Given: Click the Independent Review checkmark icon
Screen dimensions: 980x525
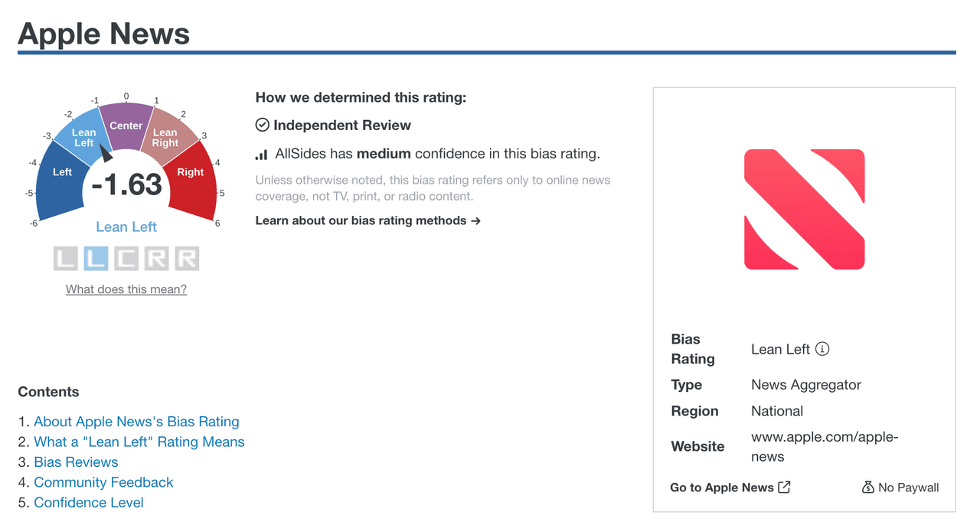Looking at the screenshot, I should 262,125.
